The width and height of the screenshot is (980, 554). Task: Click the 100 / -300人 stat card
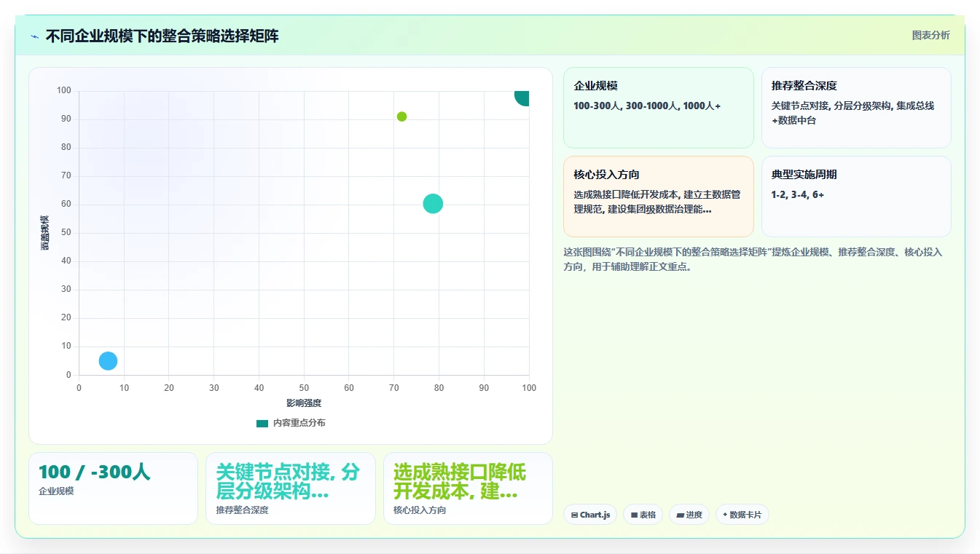(113, 488)
